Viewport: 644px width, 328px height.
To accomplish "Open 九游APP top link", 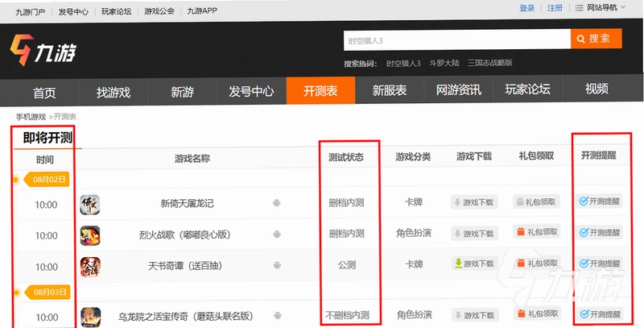I will click(202, 11).
